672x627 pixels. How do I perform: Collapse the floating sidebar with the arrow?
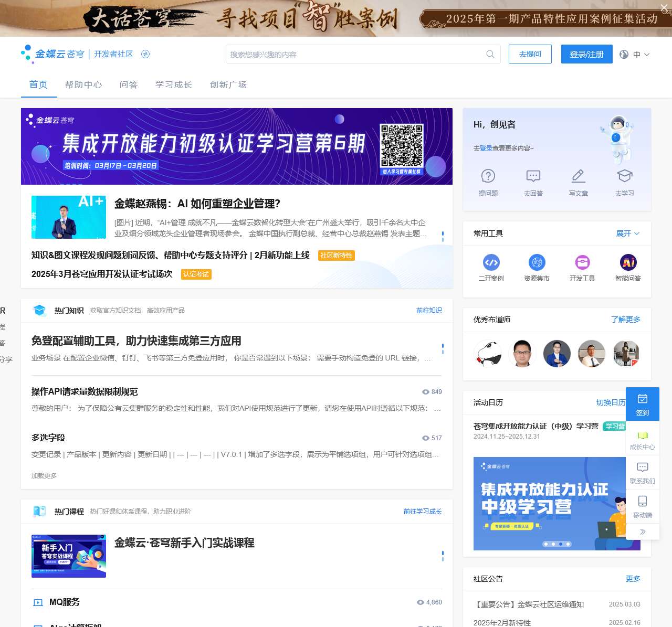pyautogui.click(x=643, y=532)
